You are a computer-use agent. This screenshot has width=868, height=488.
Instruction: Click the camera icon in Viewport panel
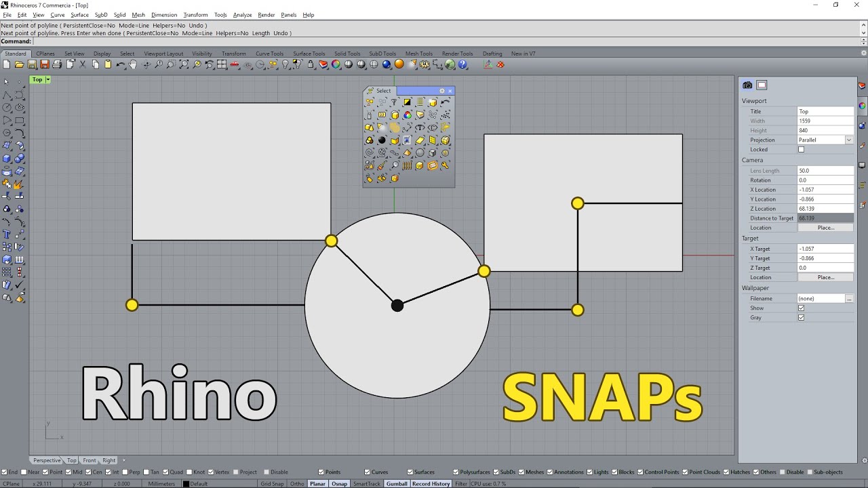[x=747, y=85]
